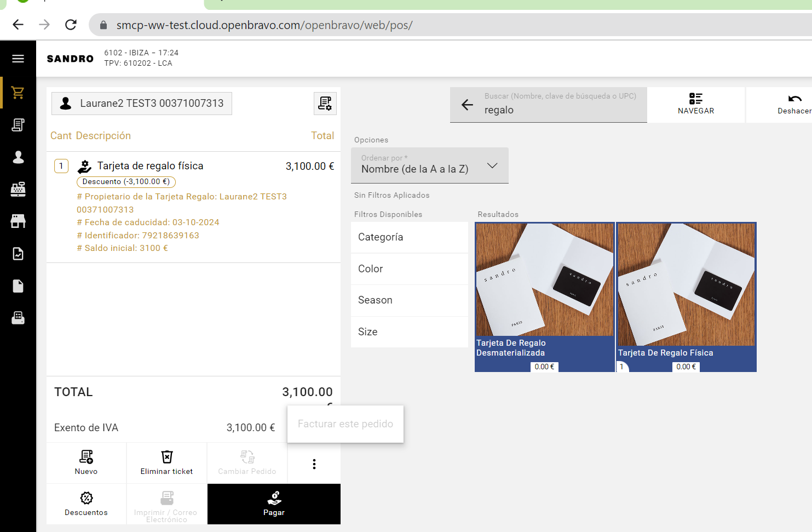Open the Descuentos button

86,504
